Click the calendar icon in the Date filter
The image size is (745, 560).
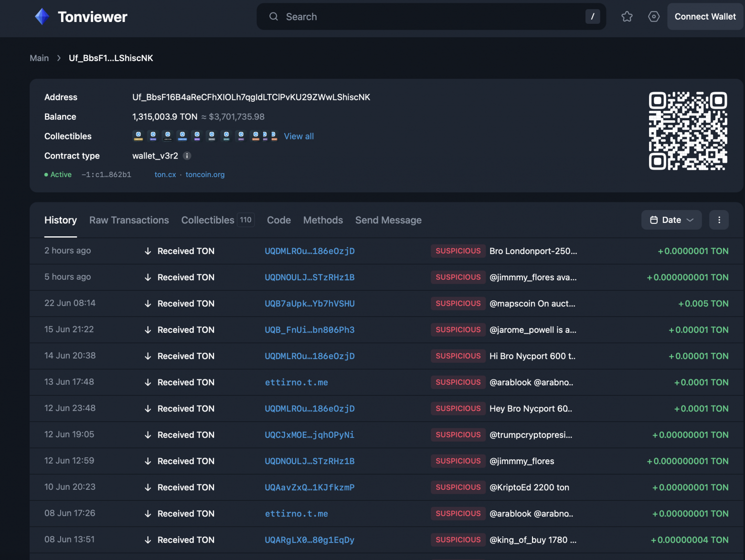click(654, 220)
